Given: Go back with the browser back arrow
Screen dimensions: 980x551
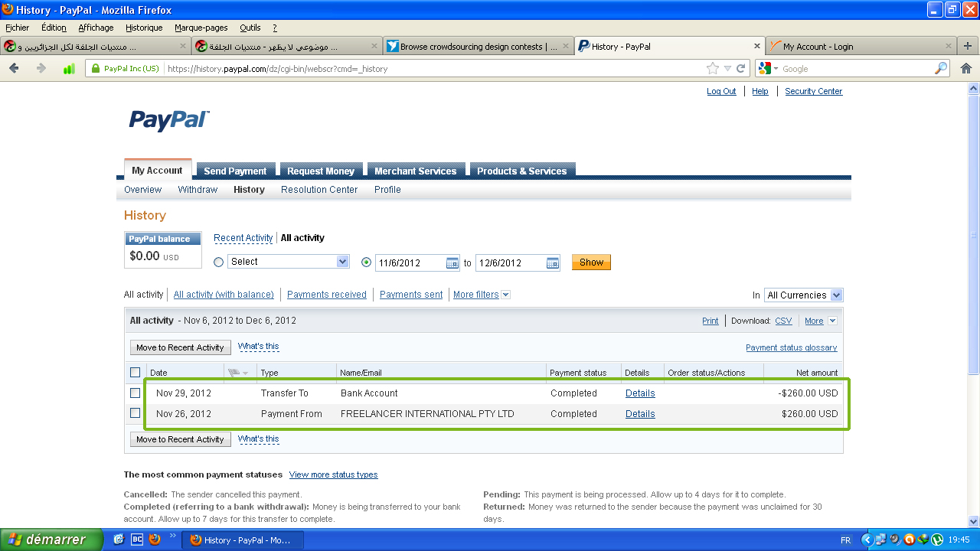Looking at the screenshot, I should (x=14, y=68).
